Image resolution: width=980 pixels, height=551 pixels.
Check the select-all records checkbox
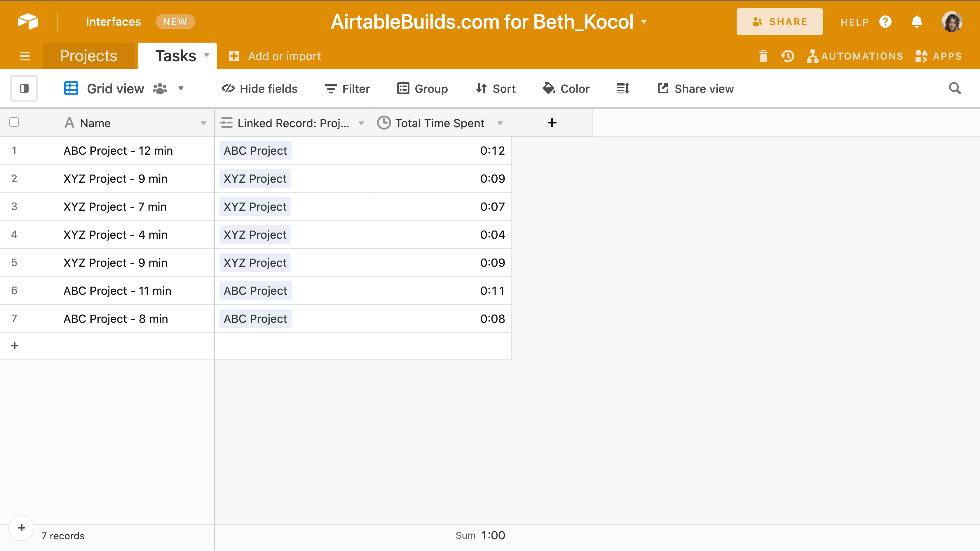point(14,122)
